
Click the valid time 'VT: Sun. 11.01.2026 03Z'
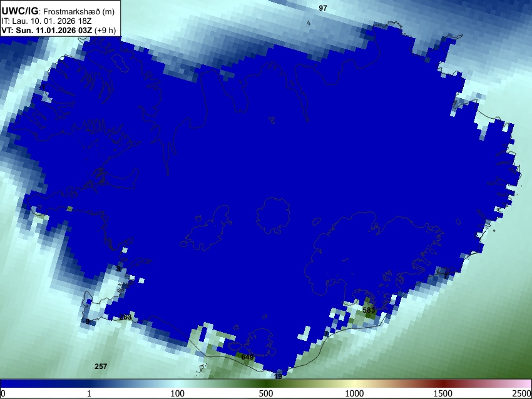[x=46, y=30]
